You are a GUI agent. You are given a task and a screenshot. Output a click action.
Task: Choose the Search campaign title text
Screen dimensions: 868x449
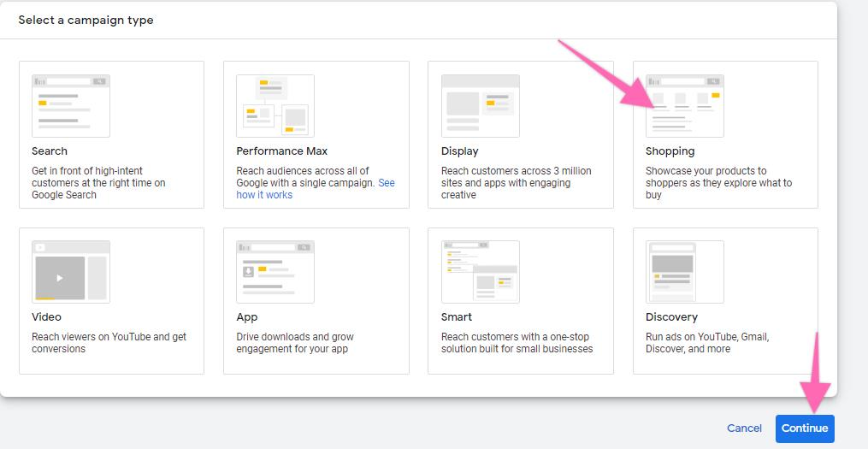[x=50, y=151]
